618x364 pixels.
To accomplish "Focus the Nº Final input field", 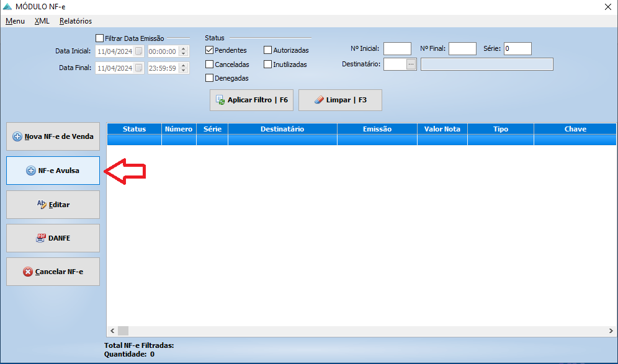I will pos(462,48).
